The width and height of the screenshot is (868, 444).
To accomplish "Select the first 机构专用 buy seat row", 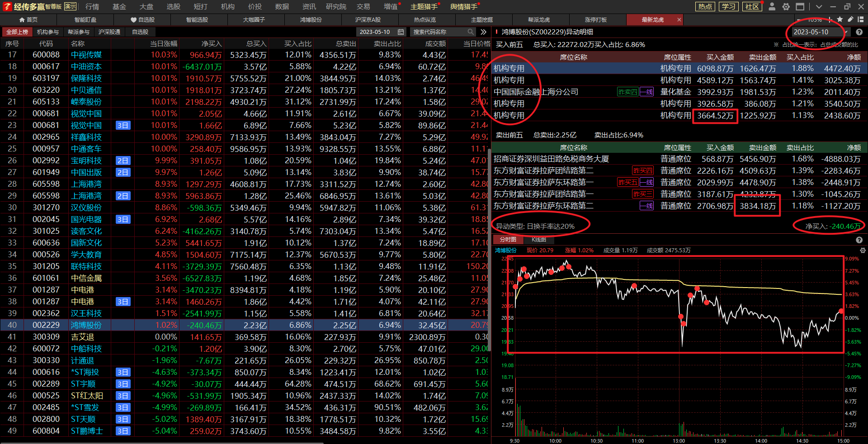I will [679, 68].
